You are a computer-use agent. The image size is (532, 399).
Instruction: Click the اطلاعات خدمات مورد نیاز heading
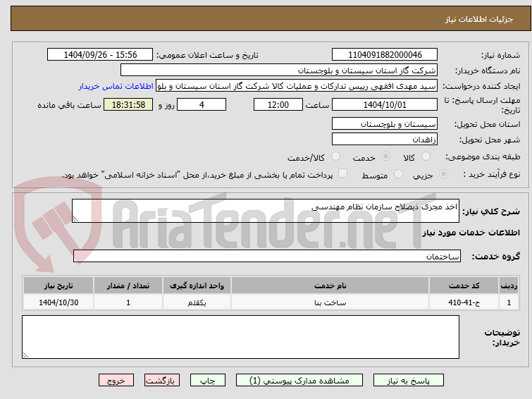coord(471,233)
